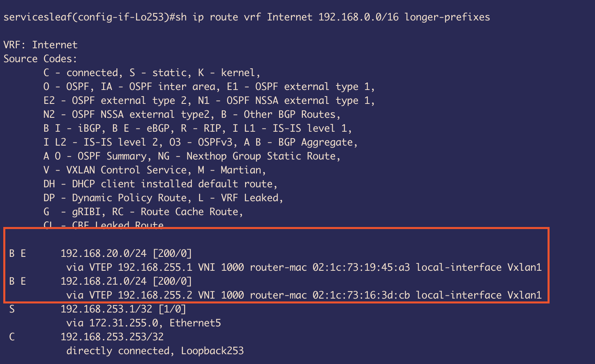Screen dimensions: 595x364
Task: Click router-mac 02:1c:73:19:45:a3
Action: click(361, 267)
